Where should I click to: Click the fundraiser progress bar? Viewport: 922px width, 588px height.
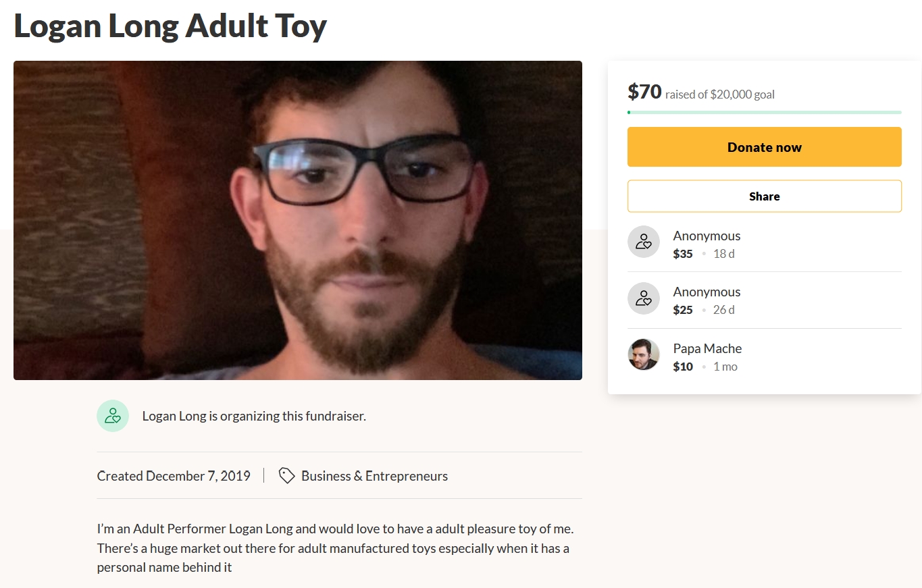pos(764,112)
